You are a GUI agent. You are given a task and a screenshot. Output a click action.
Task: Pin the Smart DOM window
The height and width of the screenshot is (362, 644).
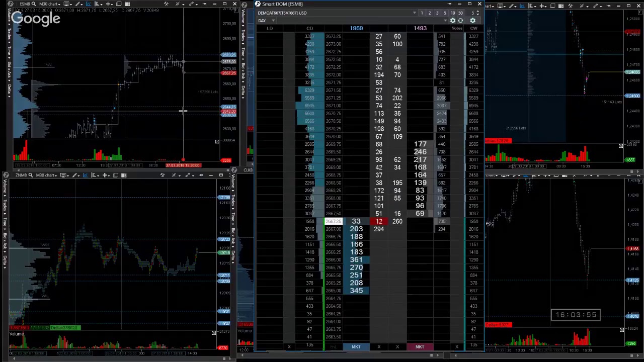449,4
